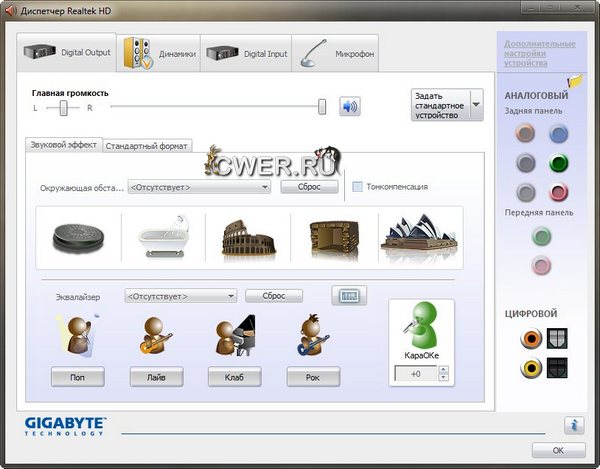This screenshot has height=469, width=600.
Task: Click the green front panel jack
Action: (x=541, y=236)
